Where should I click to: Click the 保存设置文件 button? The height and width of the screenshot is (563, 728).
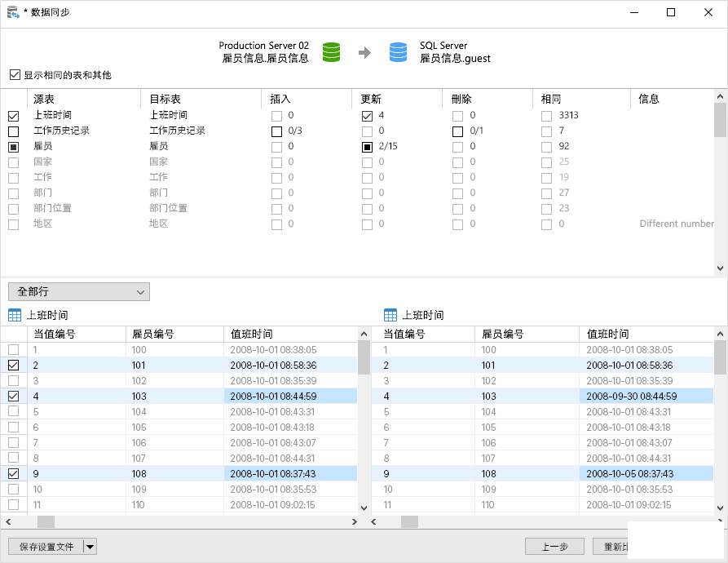(46, 547)
